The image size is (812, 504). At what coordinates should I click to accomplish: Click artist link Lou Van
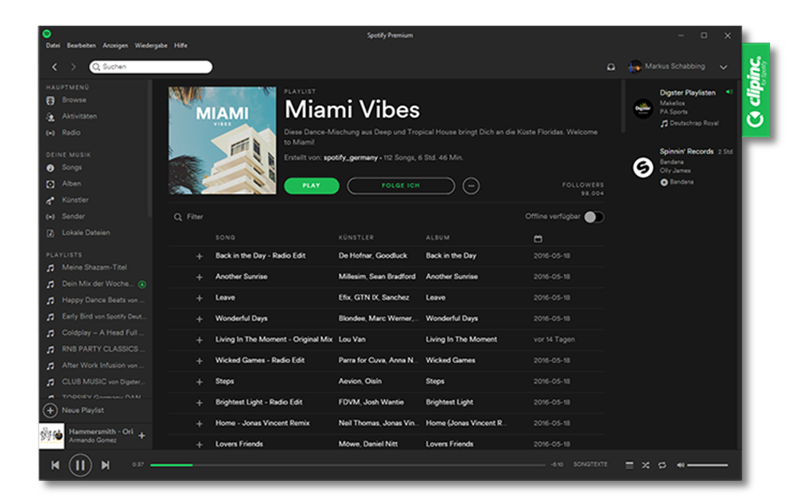[x=351, y=339]
